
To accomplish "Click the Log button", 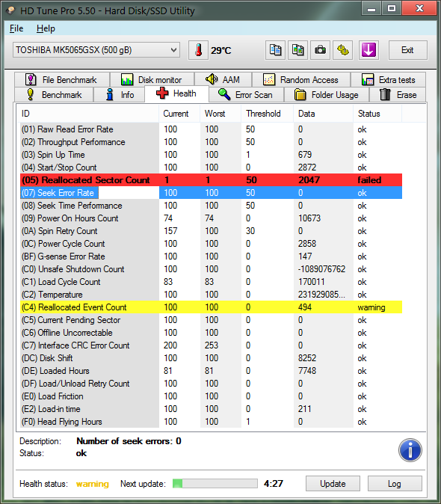I will pyautogui.click(x=395, y=483).
